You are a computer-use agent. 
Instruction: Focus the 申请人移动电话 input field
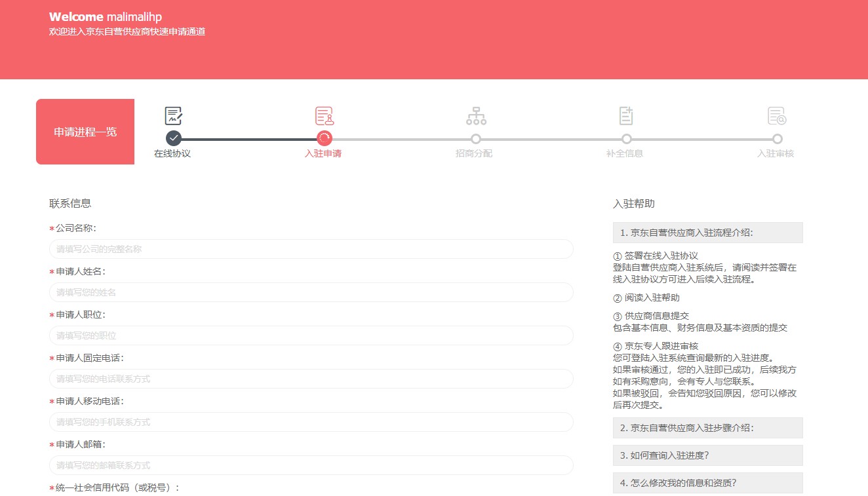(x=311, y=422)
